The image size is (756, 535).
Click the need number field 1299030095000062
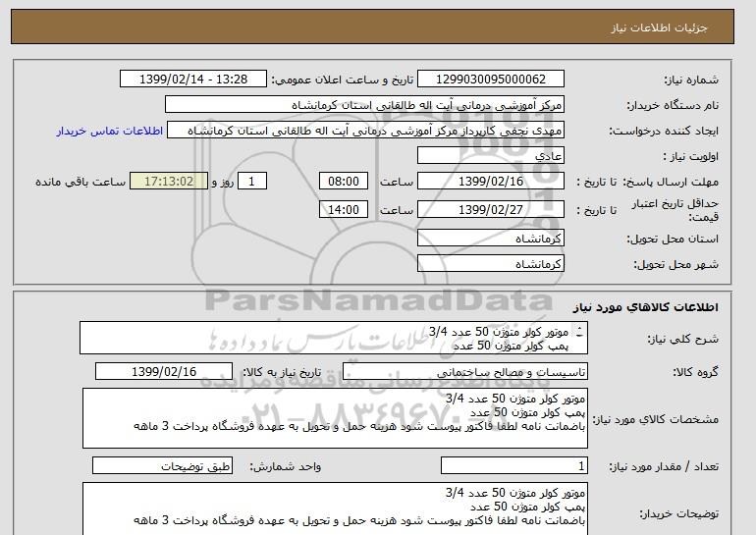pos(491,80)
